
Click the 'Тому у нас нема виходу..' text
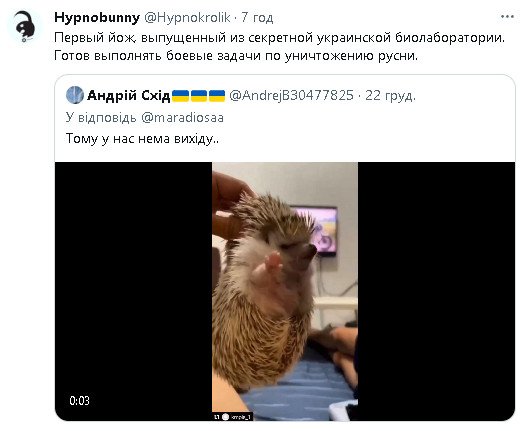(142, 139)
